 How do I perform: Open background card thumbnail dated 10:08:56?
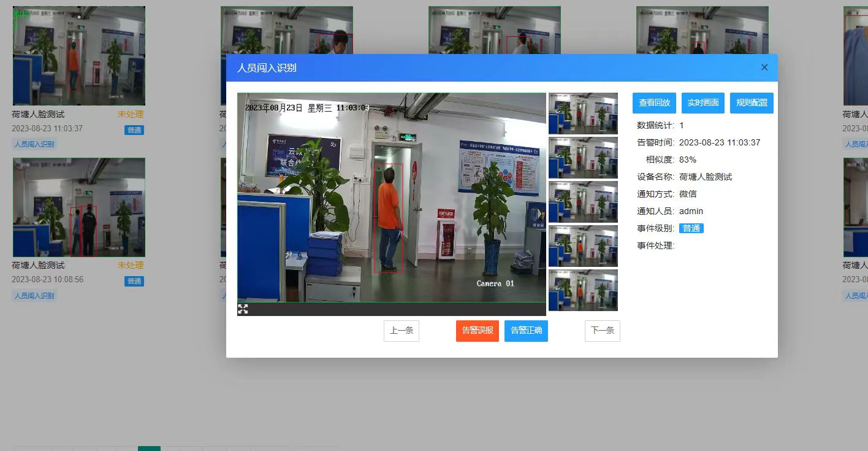[79, 207]
